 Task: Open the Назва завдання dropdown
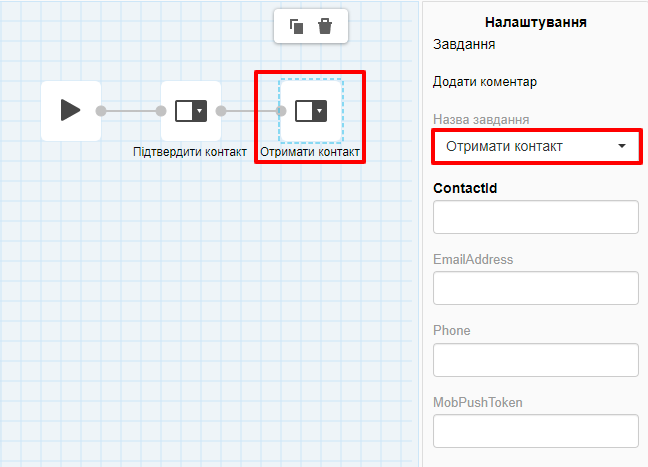(535, 147)
